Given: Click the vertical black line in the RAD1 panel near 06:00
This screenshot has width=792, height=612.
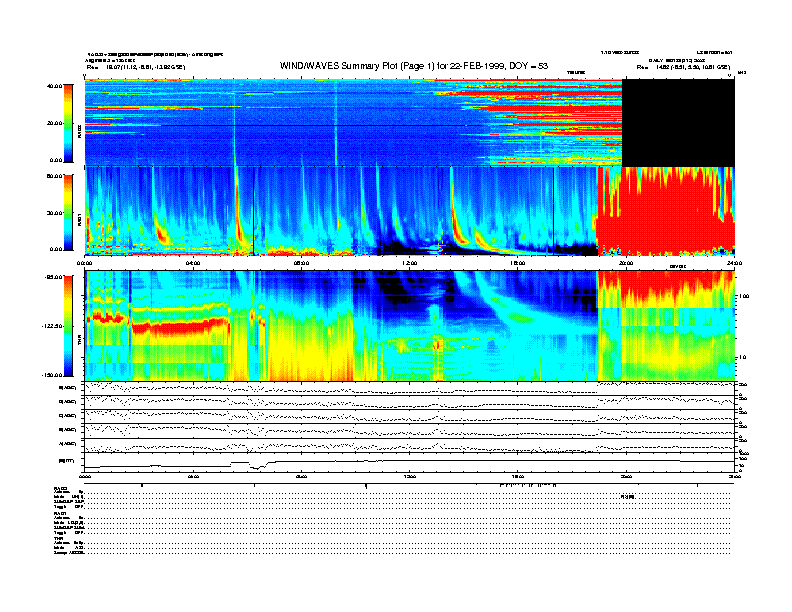Looking at the screenshot, I should click(x=253, y=211).
